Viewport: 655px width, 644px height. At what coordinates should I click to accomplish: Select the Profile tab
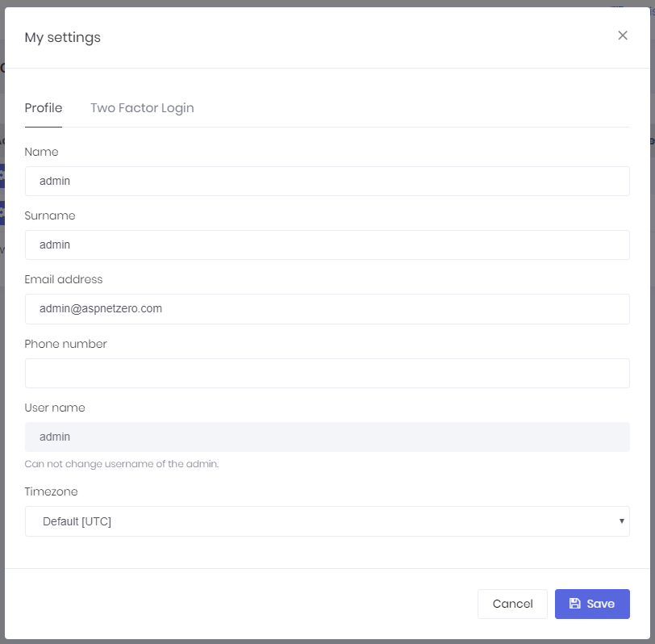[44, 107]
